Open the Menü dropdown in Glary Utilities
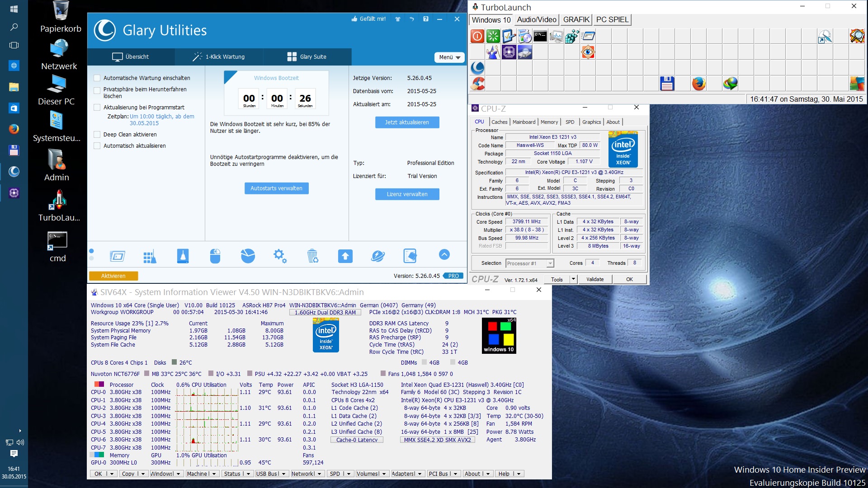The image size is (868, 488). [x=449, y=57]
